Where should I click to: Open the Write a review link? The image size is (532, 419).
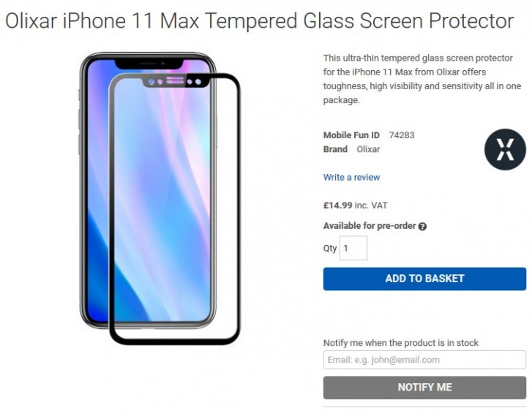[351, 177]
